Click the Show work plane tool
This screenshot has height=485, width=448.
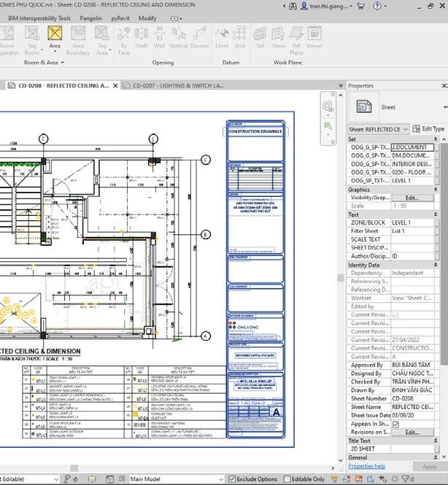279,37
